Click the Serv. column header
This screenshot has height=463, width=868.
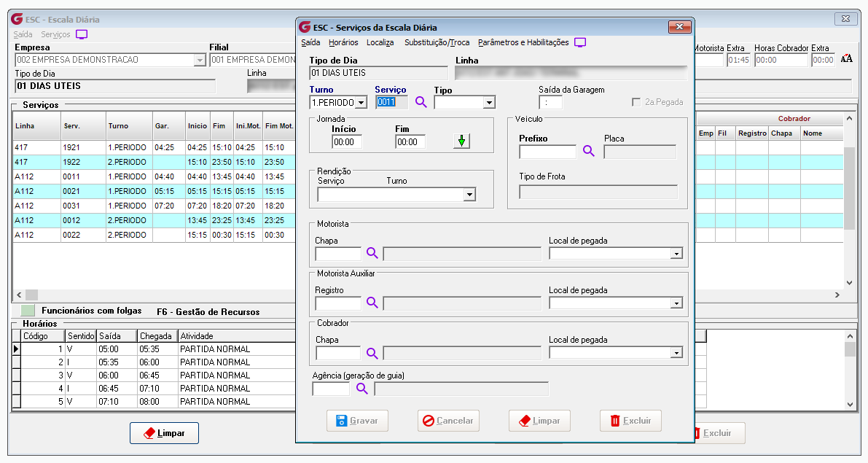click(x=84, y=125)
